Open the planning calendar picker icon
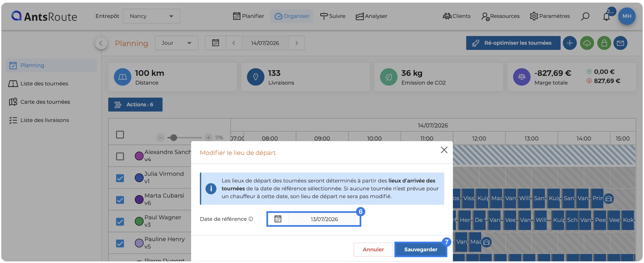Image resolution: width=644 pixels, height=263 pixels. (216, 43)
